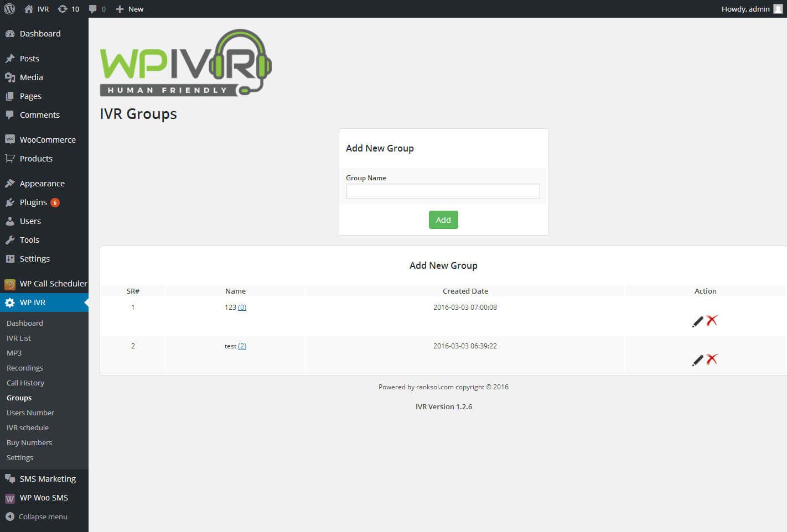
Task: Click the Pages icon in sidebar
Action: pos(10,96)
